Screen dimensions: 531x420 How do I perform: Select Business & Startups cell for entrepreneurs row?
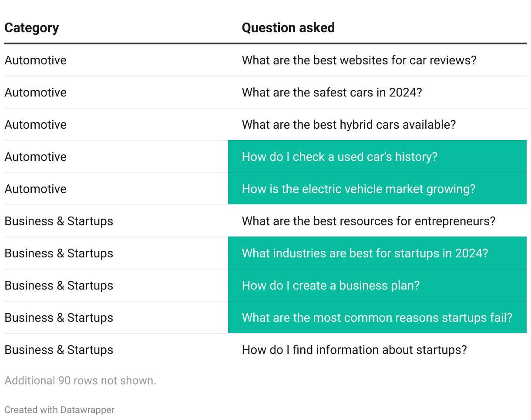pos(59,221)
